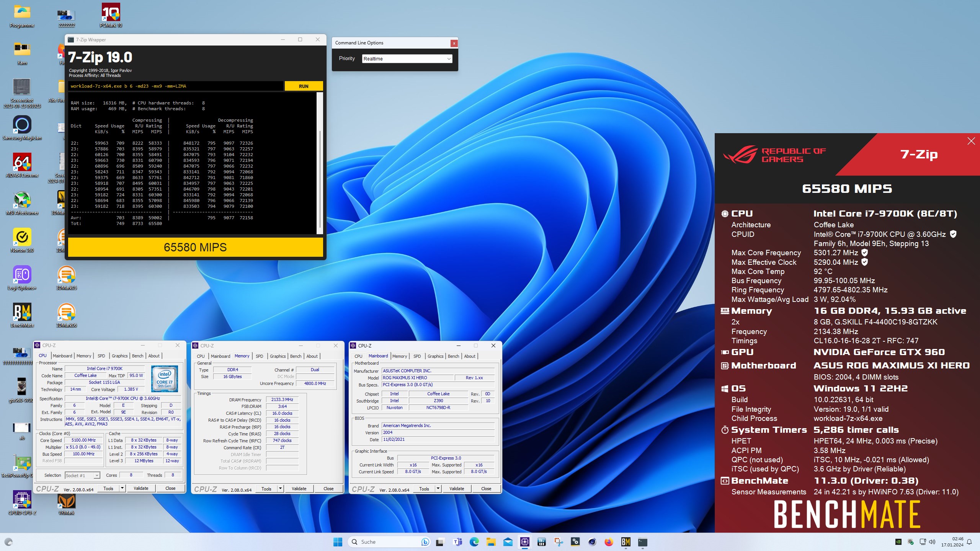Click Uncore Frequency value 4800.0 MHz
The height and width of the screenshot is (551, 980).
point(315,383)
